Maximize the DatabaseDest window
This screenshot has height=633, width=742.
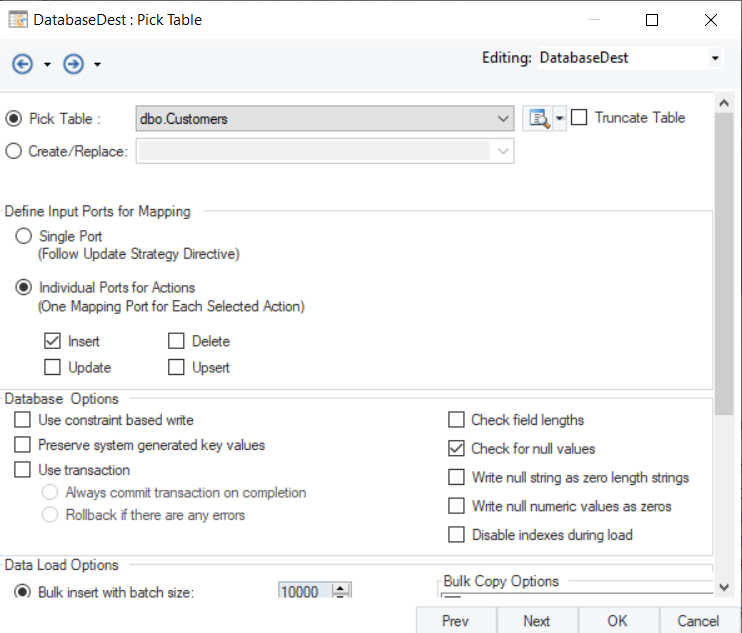point(652,20)
